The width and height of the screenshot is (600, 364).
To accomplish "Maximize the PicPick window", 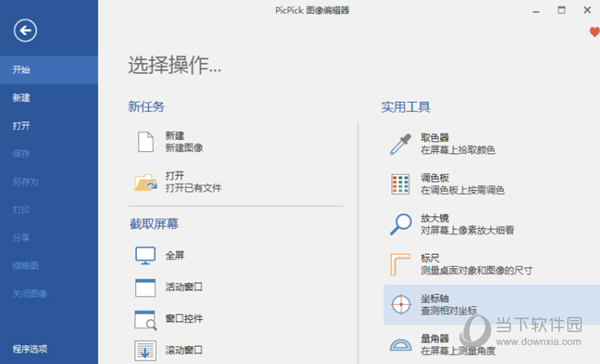I will (561, 10).
